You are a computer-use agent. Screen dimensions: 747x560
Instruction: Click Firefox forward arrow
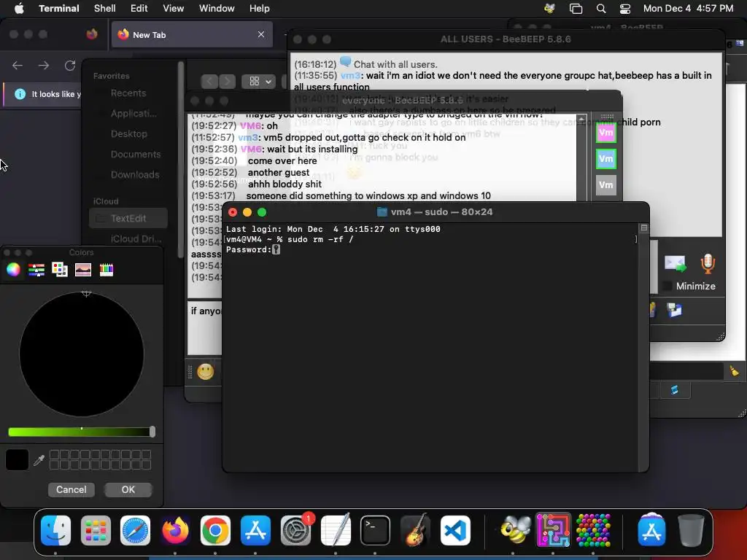coord(44,65)
